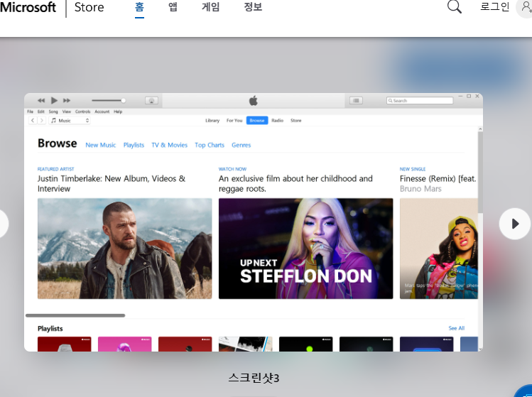Click the Bruno Mars artist text
Image resolution: width=532 pixels, height=397 pixels.
pos(420,189)
